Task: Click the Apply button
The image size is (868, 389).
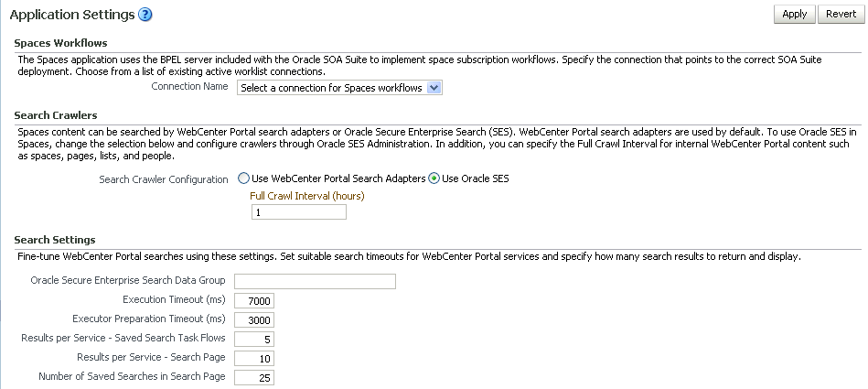Action: point(794,14)
